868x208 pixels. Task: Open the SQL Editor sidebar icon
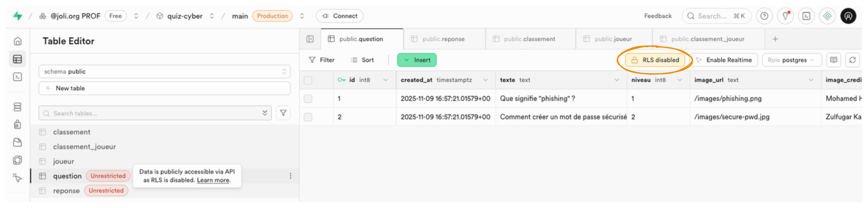pos(17,77)
